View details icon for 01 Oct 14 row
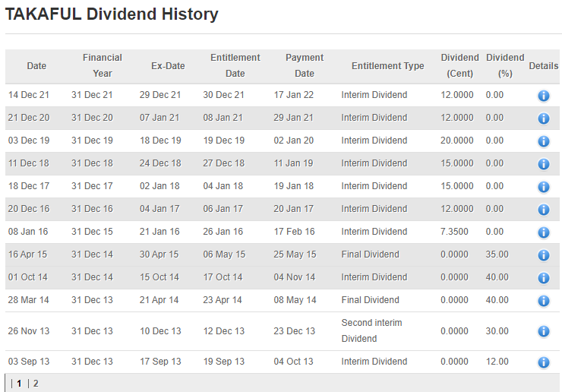This screenshot has width=562, height=392. tap(544, 278)
